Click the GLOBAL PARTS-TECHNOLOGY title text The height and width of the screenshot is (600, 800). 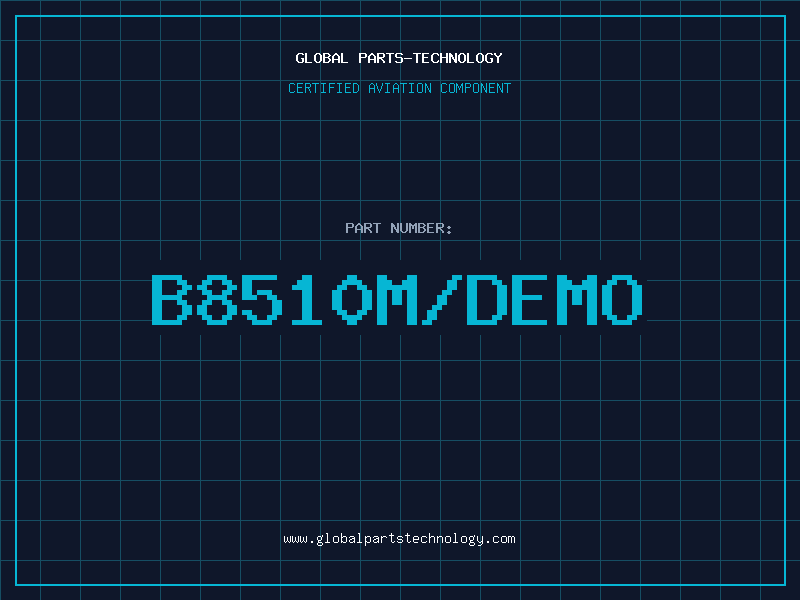(399, 58)
